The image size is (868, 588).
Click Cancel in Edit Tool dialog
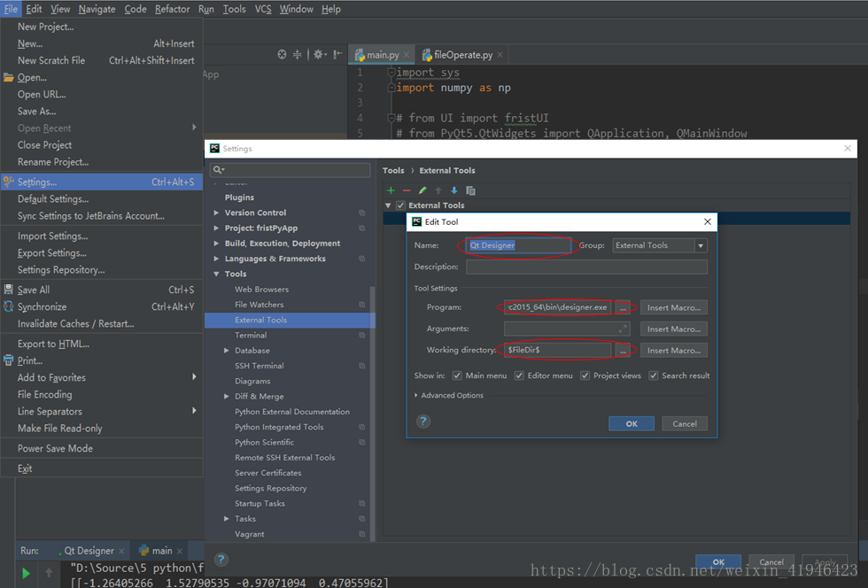click(x=685, y=423)
